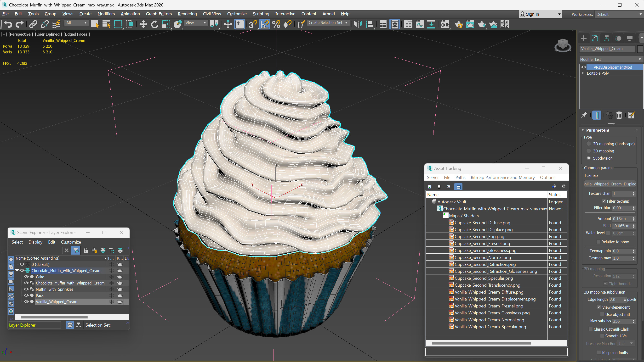
Task: Click the Undo arrow in the main toolbar
Action: 8,24
